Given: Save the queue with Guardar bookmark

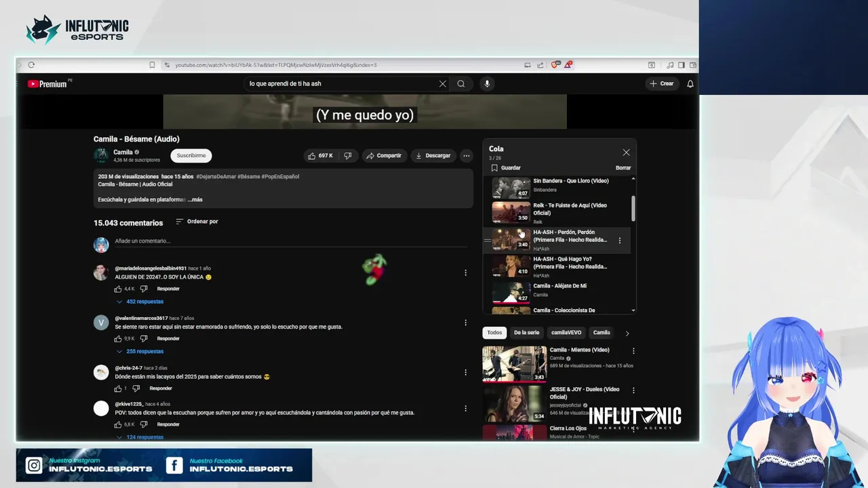Looking at the screenshot, I should pyautogui.click(x=506, y=168).
